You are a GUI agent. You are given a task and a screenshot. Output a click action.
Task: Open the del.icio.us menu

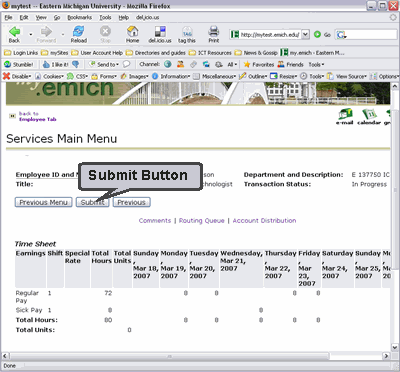(147, 17)
